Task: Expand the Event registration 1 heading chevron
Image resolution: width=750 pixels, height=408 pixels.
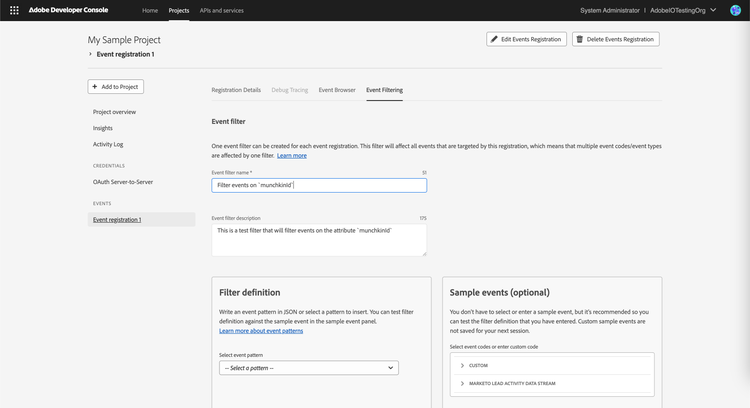Action: pos(91,54)
